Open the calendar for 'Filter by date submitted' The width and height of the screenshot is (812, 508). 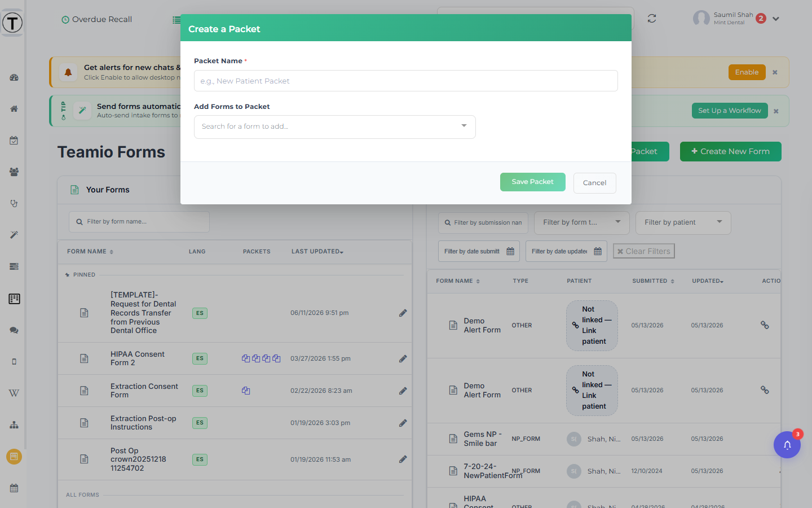510,251
